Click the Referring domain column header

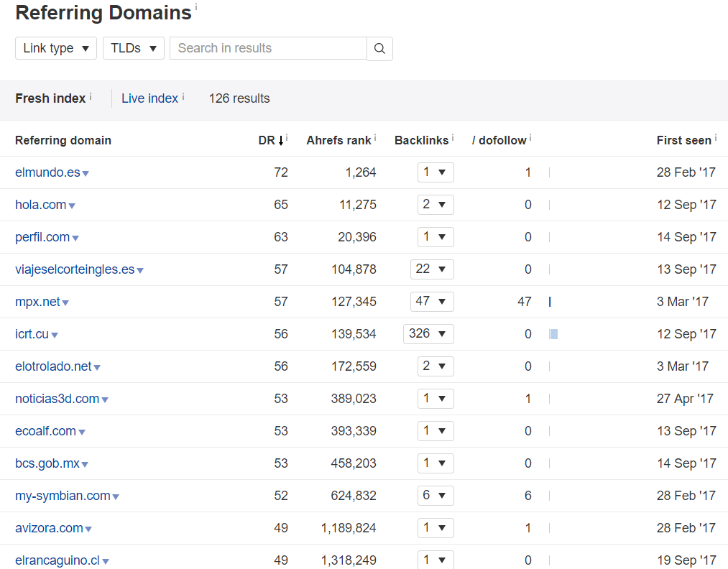coord(63,140)
